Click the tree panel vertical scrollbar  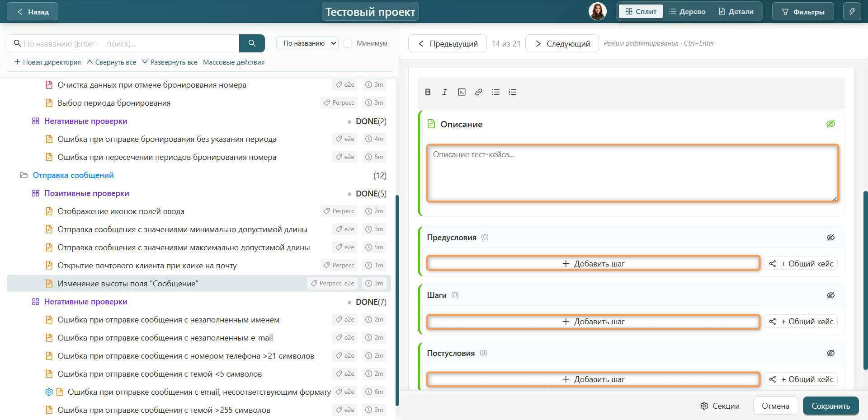(397, 300)
